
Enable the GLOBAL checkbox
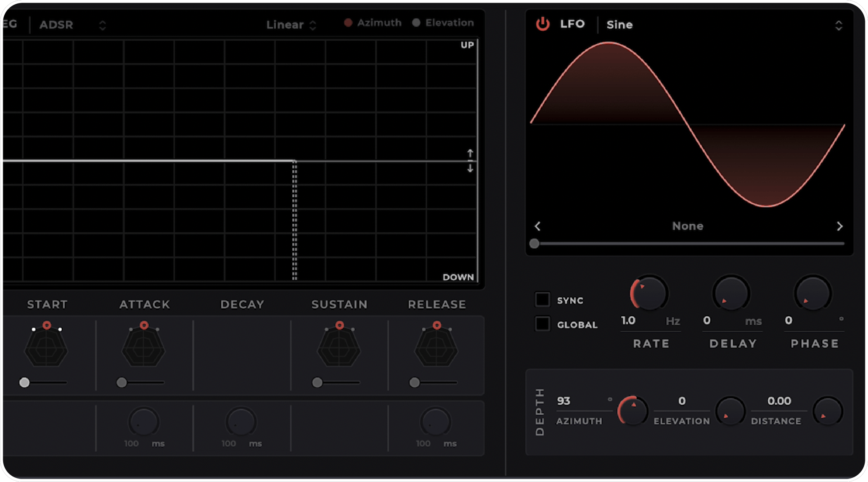tap(542, 324)
